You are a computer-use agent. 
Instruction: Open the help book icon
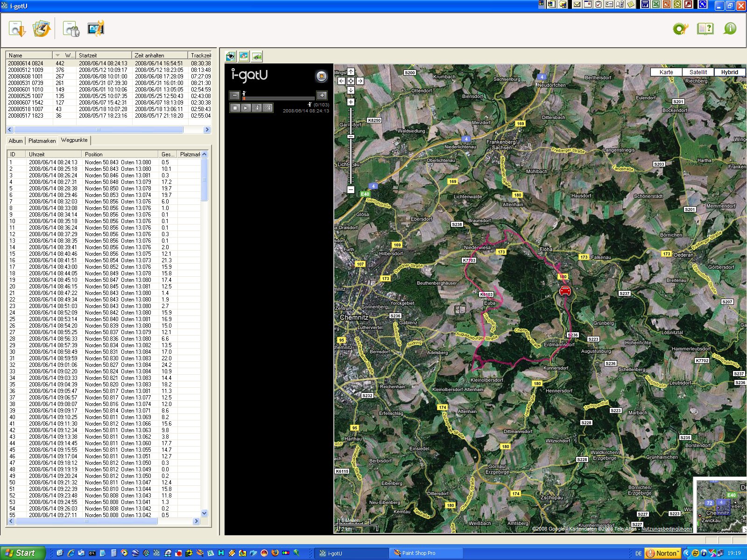pyautogui.click(x=705, y=29)
